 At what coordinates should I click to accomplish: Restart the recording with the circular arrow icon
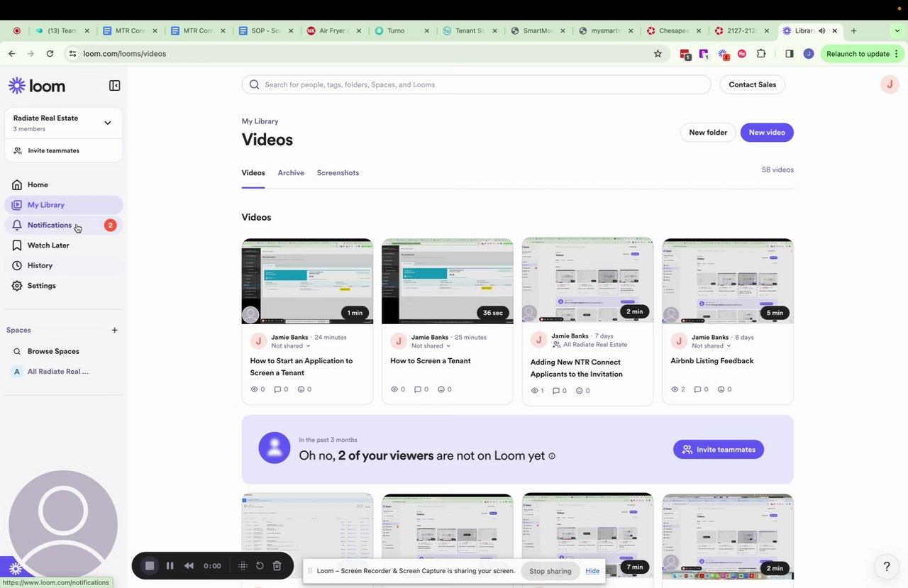pyautogui.click(x=260, y=566)
